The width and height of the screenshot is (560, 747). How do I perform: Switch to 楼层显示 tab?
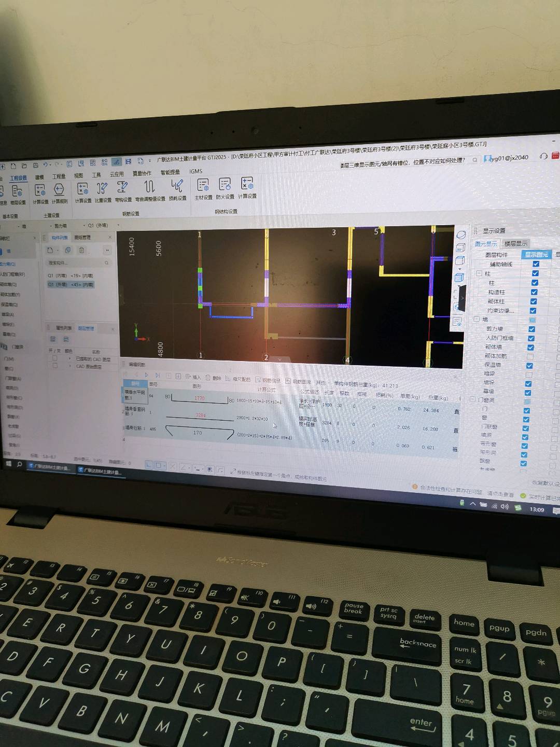point(515,244)
